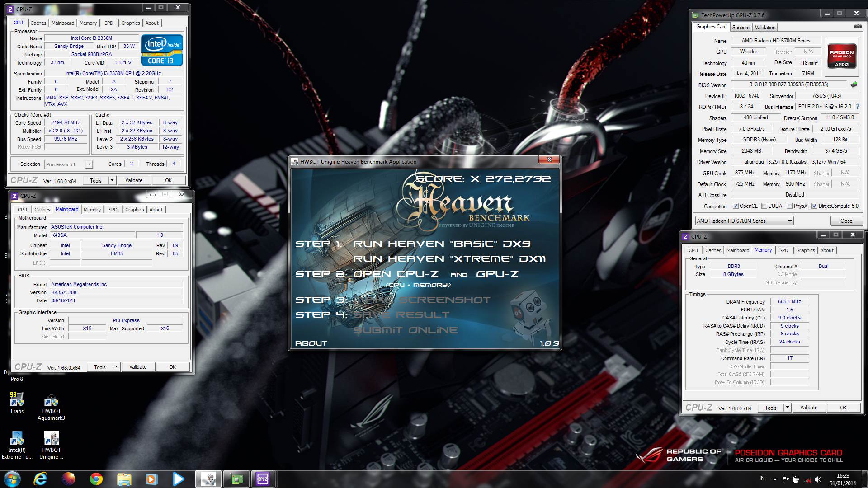Viewport: 868px width, 488px height.
Task: Open the Intel Extreme Tuning desktop shortcut
Action: (17, 445)
